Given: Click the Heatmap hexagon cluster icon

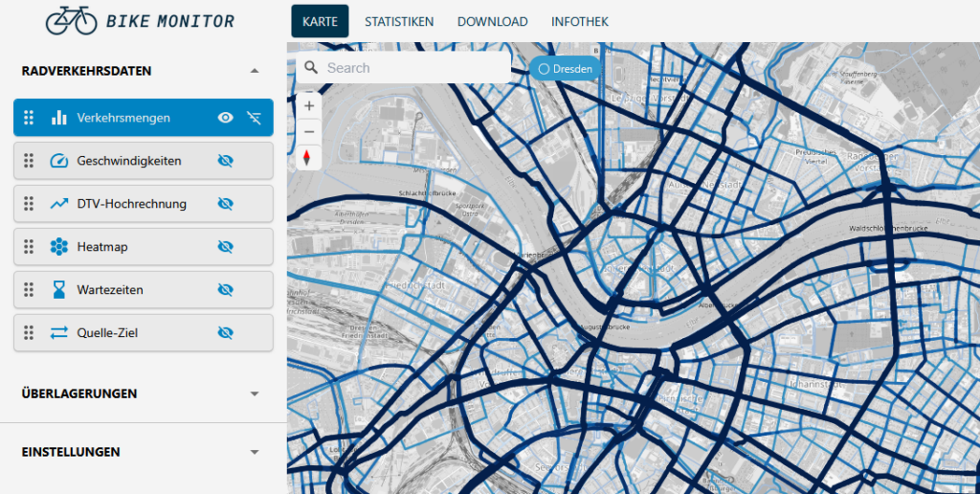Looking at the screenshot, I should tap(59, 247).
